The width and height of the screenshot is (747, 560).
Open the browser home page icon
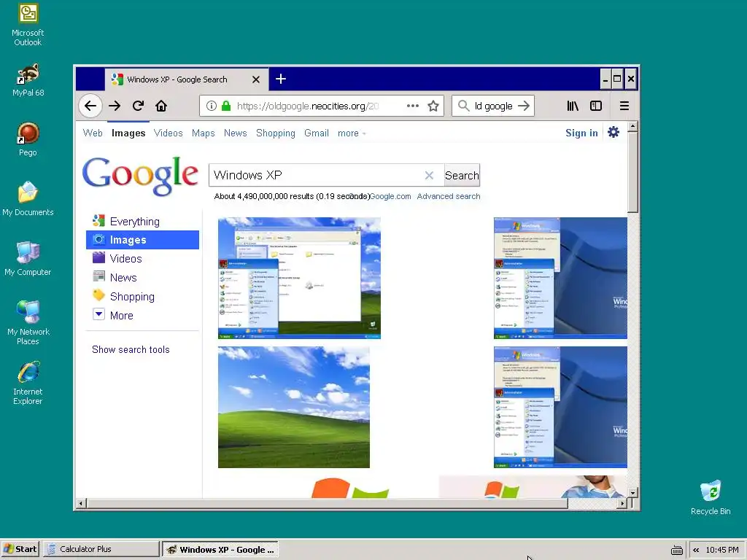coord(161,106)
